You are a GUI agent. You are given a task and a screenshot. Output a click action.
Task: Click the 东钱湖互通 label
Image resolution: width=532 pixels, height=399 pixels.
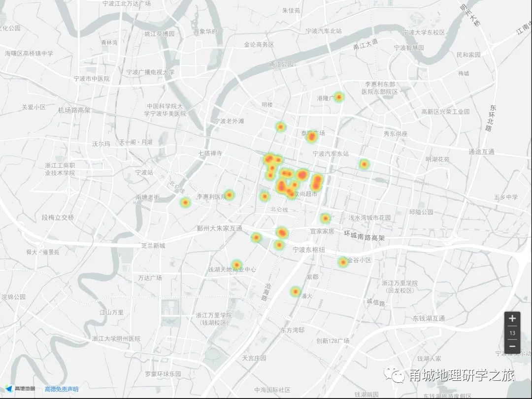(x=429, y=318)
